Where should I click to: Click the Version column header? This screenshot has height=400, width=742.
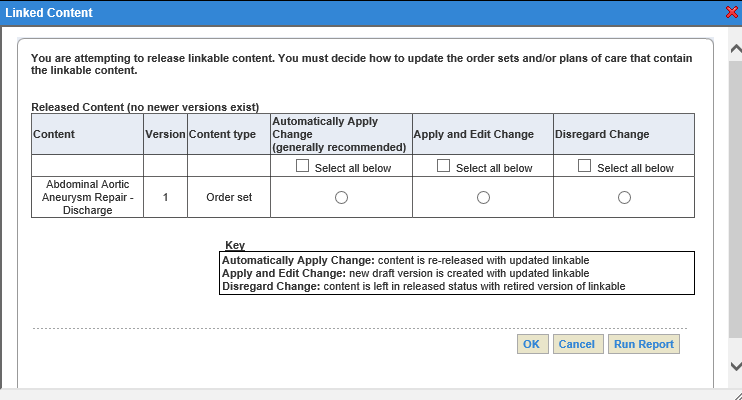click(165, 134)
